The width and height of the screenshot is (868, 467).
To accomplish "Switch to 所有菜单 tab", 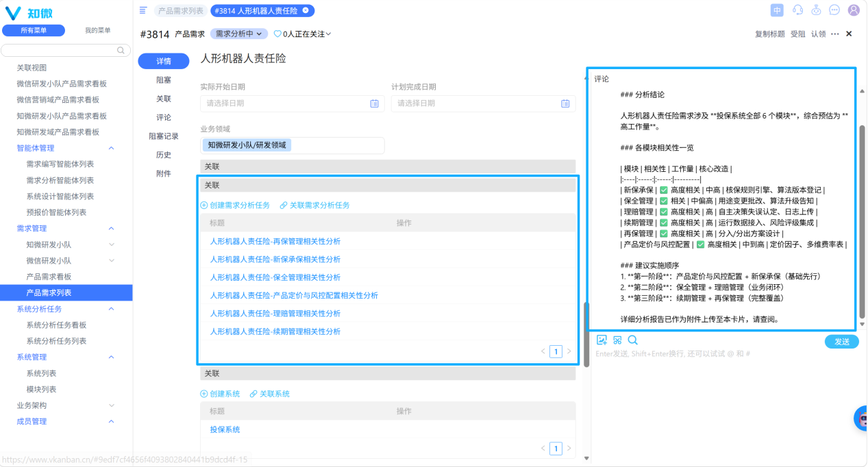I will coord(34,31).
